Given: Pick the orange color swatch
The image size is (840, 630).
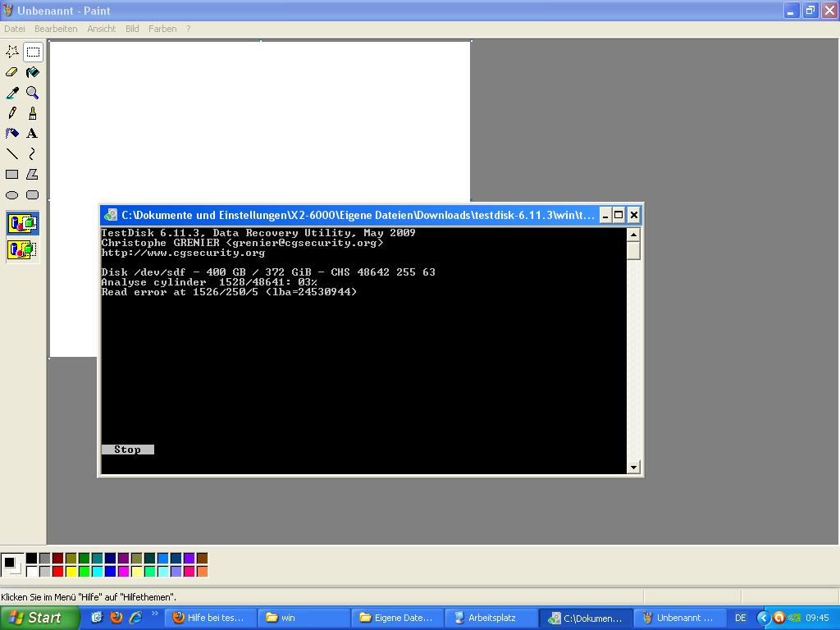Looking at the screenshot, I should (x=202, y=572).
